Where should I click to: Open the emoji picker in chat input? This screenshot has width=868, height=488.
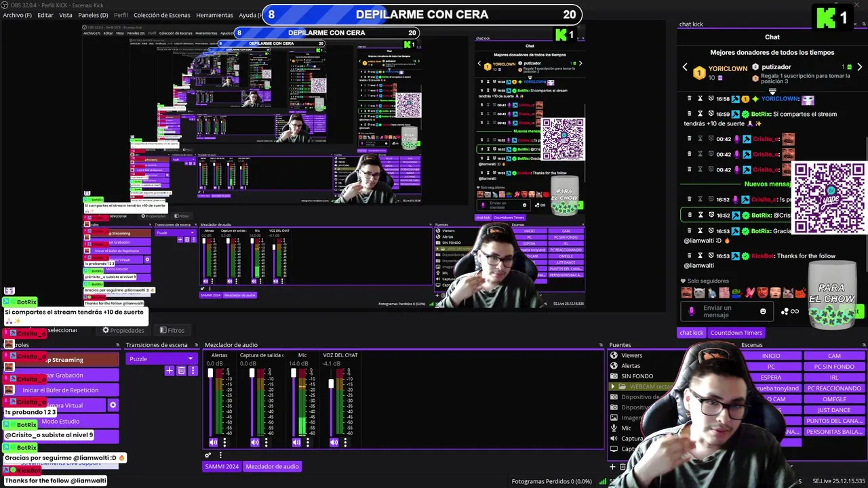click(763, 311)
